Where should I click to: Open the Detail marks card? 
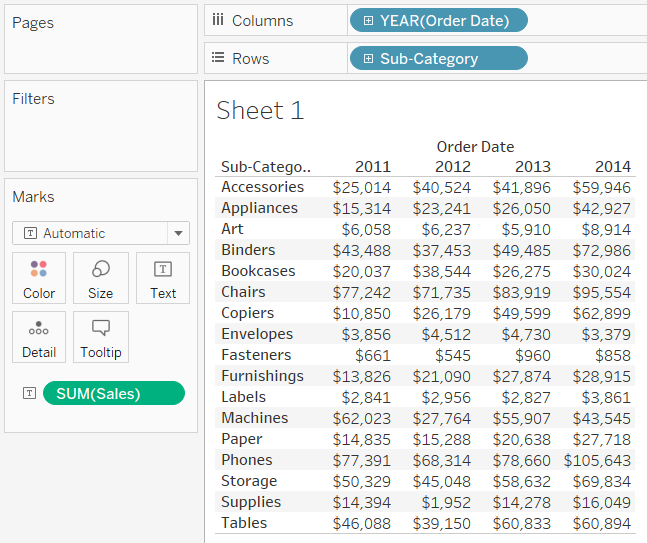pos(39,338)
